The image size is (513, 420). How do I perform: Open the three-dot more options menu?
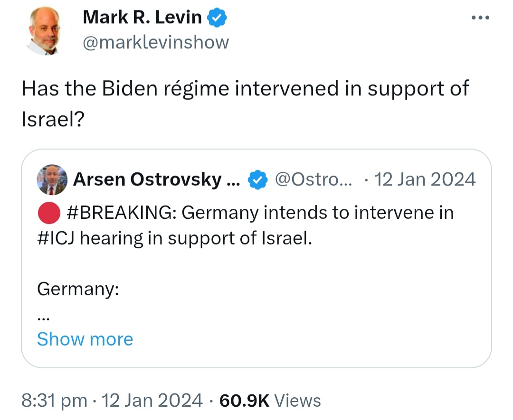pos(480,18)
